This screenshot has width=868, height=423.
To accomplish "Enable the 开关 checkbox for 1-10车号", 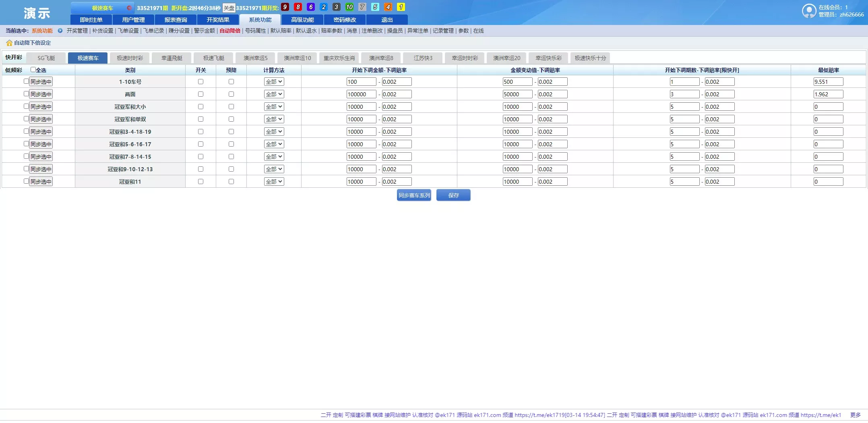I will (x=200, y=82).
